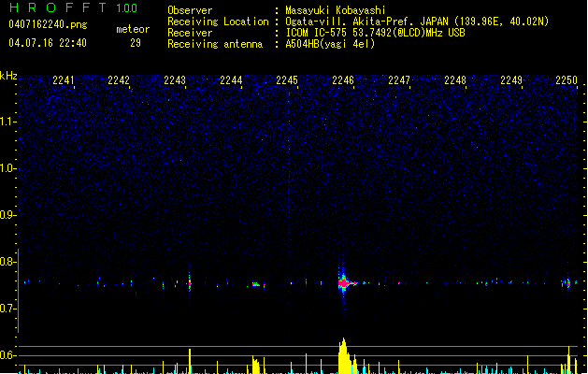Click the kHz axis unit label

(x=8, y=76)
